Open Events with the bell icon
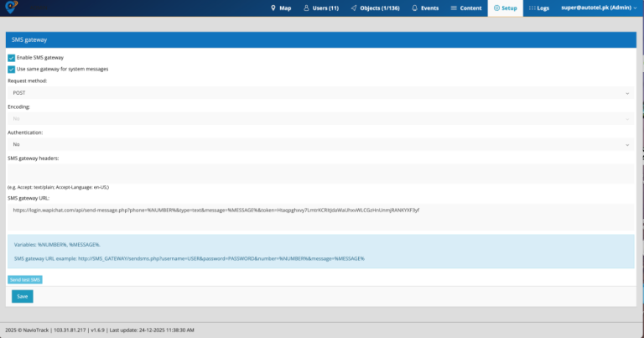The image size is (644, 338). [x=414, y=8]
